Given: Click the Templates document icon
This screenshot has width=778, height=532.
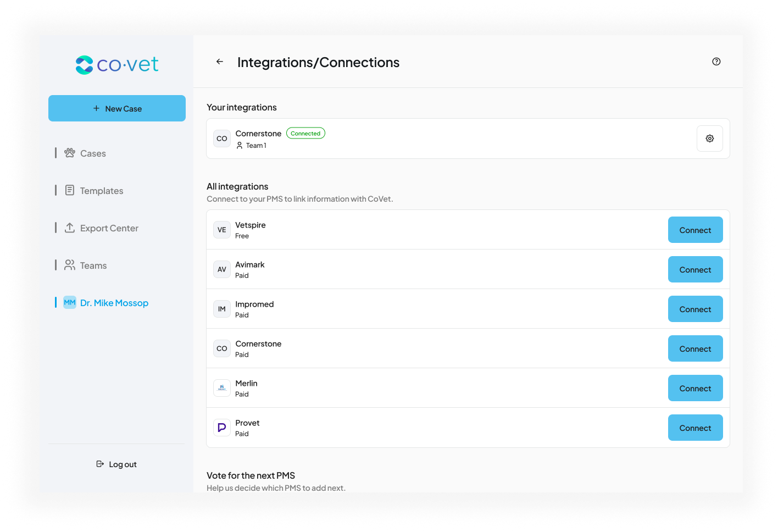Looking at the screenshot, I should [x=70, y=190].
